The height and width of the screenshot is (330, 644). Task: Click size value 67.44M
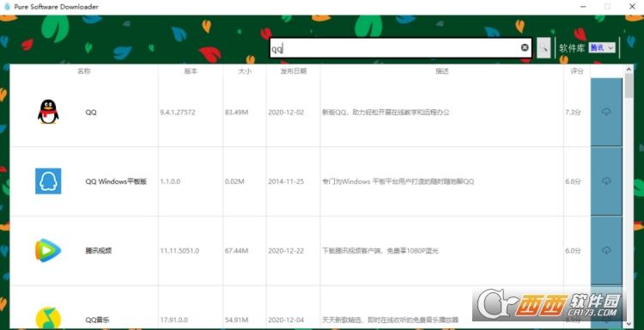coord(237,251)
